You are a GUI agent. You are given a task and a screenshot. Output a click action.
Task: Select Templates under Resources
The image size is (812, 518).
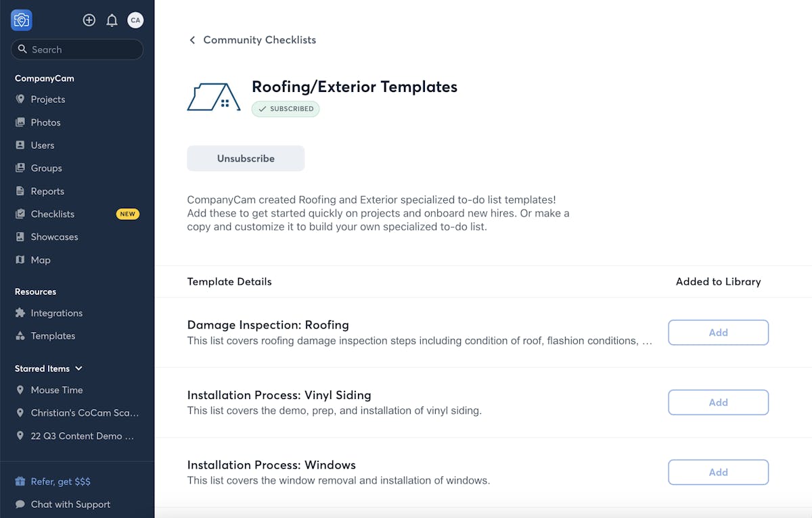(x=52, y=336)
